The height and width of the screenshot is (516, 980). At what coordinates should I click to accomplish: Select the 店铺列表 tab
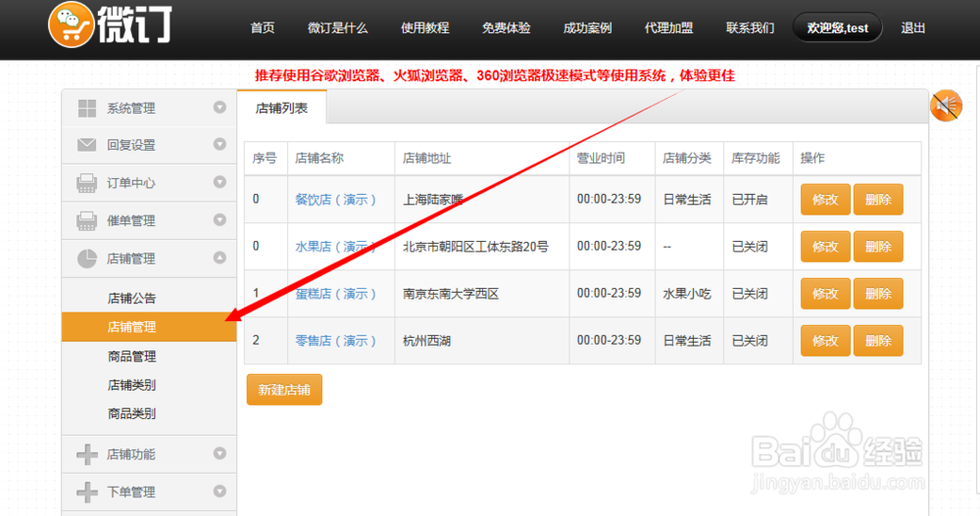click(x=282, y=108)
